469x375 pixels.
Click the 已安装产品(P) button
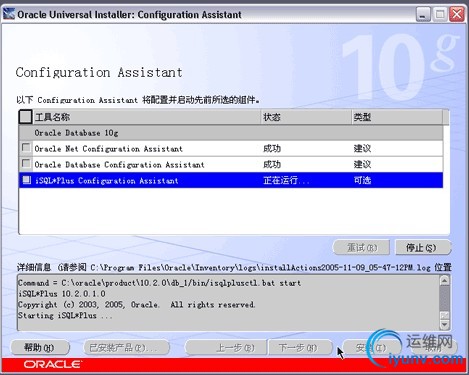tap(126, 348)
